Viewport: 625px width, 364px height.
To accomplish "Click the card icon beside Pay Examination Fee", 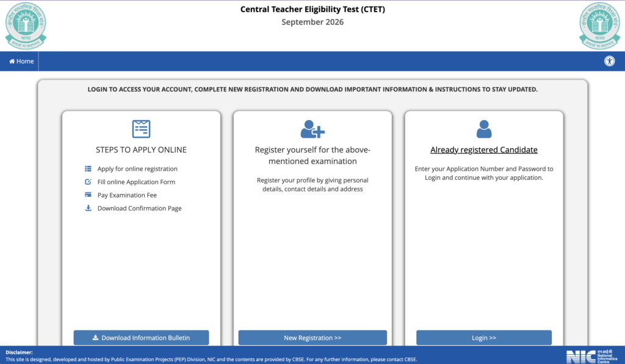I will tap(88, 194).
